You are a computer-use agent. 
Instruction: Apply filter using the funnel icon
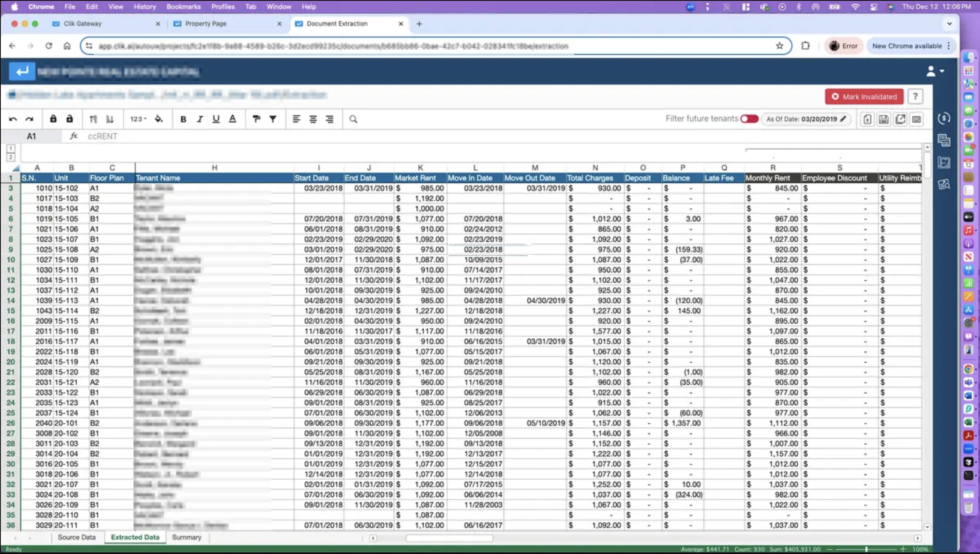[273, 119]
